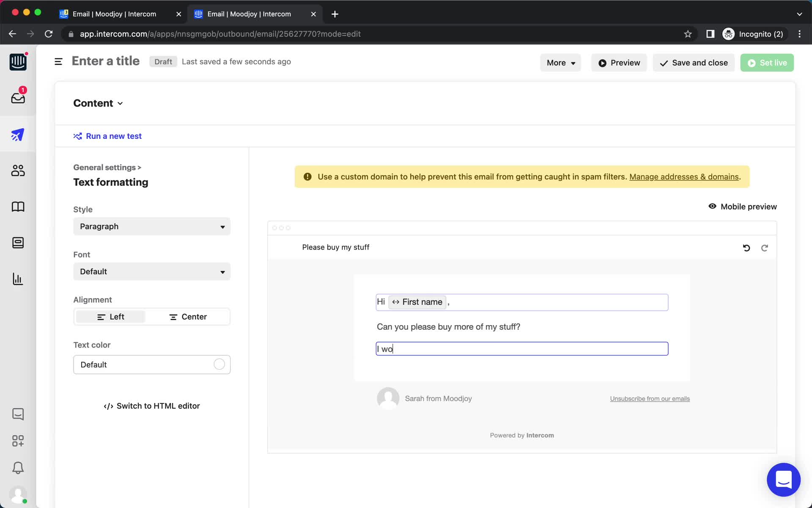Click the email subject input field
This screenshot has height=508, width=812.
pyautogui.click(x=335, y=247)
